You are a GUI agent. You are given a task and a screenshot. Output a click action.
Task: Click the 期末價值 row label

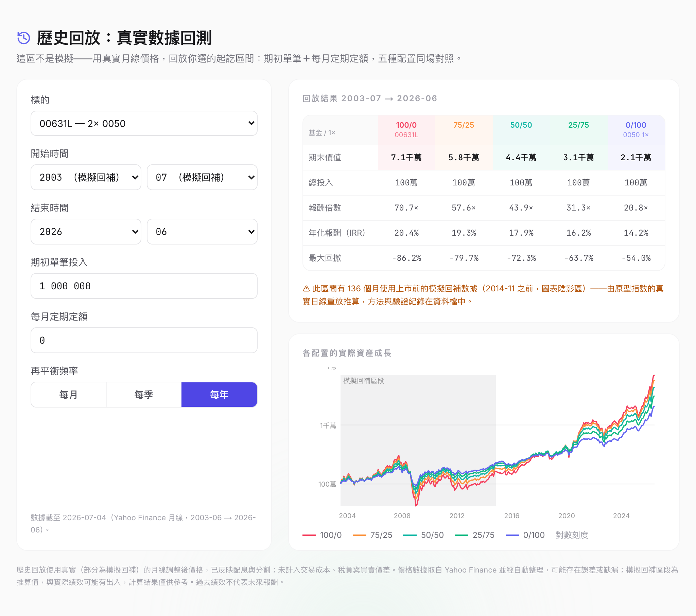tap(325, 158)
